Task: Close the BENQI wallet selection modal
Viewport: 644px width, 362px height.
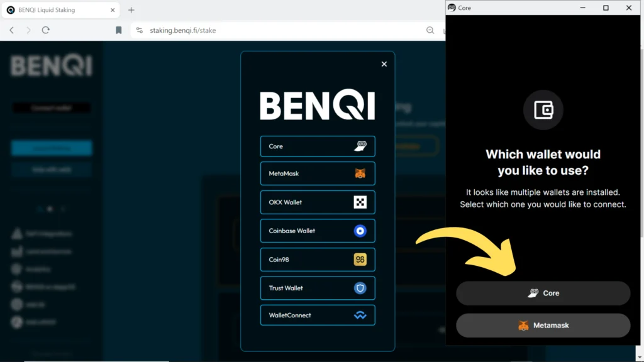Action: click(x=384, y=64)
